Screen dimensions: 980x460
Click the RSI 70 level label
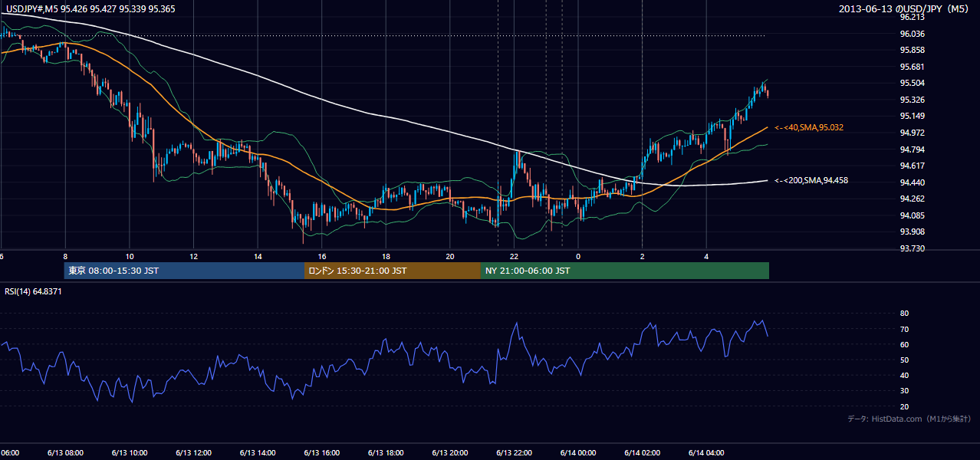905,329
